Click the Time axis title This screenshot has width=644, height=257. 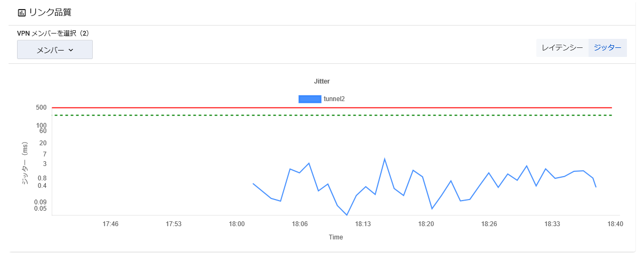[336, 237]
